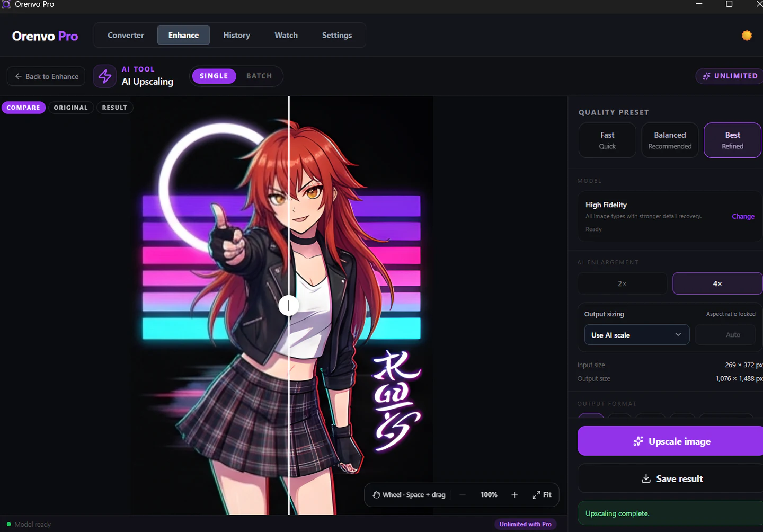This screenshot has height=532, width=763.
Task: Click the UNLIMITED badge
Action: pyautogui.click(x=730, y=76)
